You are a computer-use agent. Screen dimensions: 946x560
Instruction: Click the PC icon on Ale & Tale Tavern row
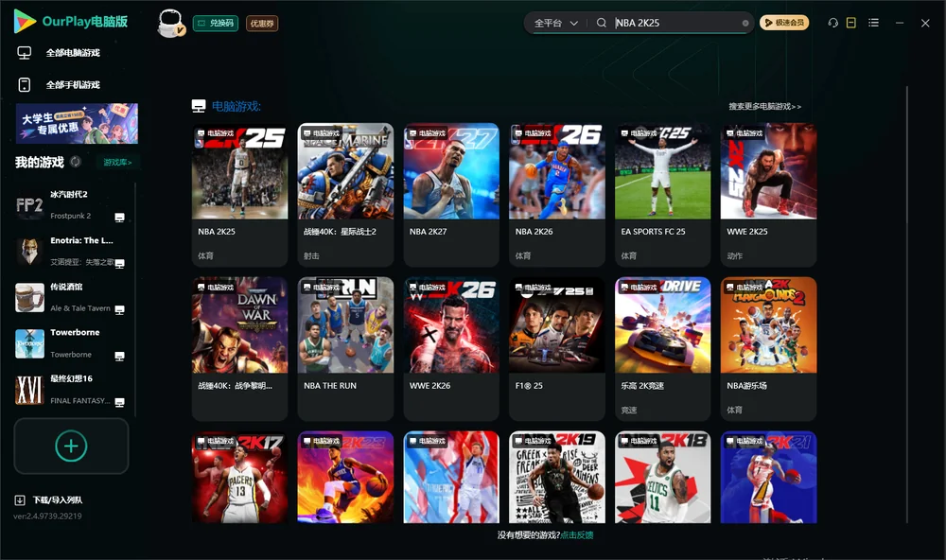click(x=119, y=309)
